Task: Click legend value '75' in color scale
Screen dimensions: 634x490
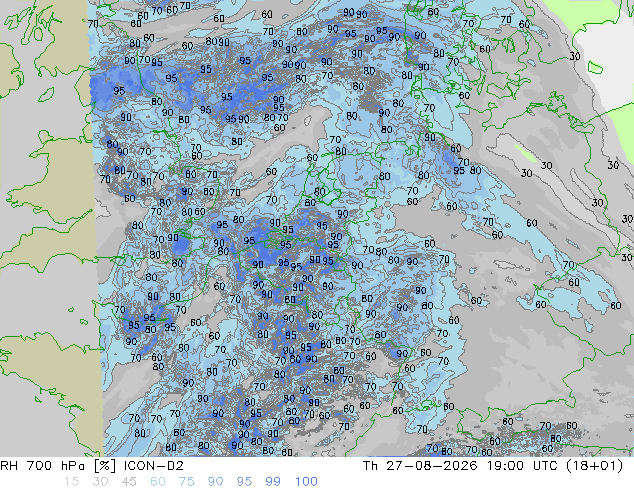Action: [186, 482]
